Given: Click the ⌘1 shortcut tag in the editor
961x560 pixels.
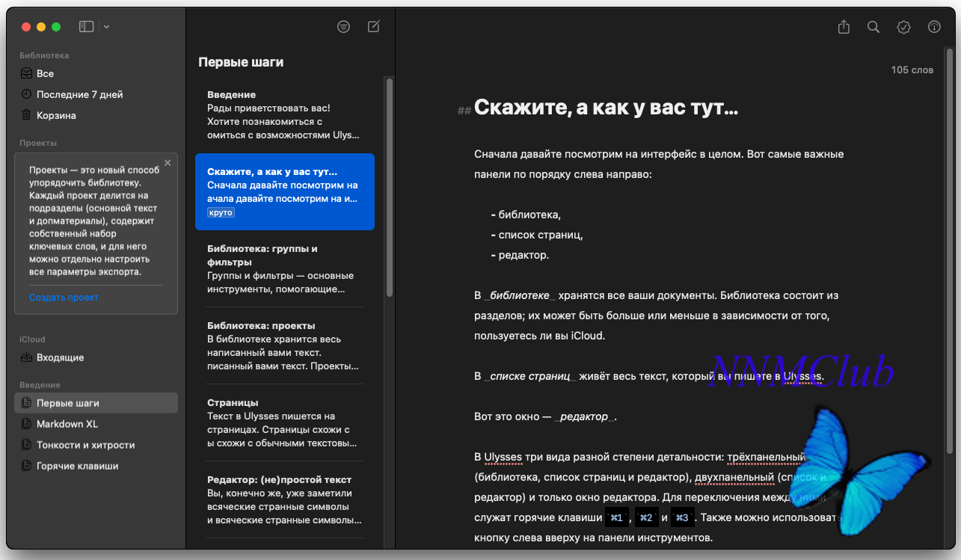Looking at the screenshot, I should pos(617,517).
